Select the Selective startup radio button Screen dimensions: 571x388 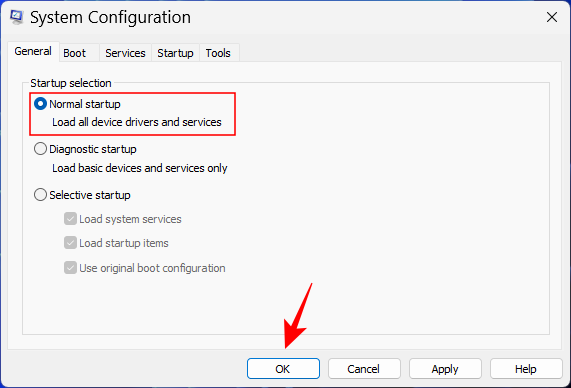click(x=40, y=195)
